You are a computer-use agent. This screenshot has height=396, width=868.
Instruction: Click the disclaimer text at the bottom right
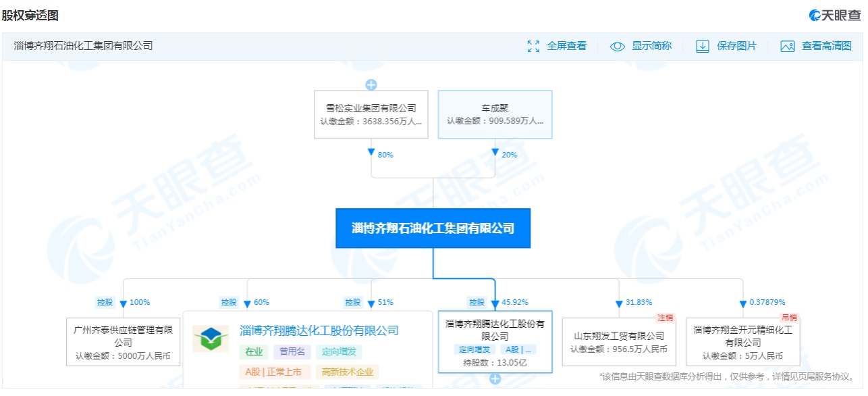(x=728, y=376)
